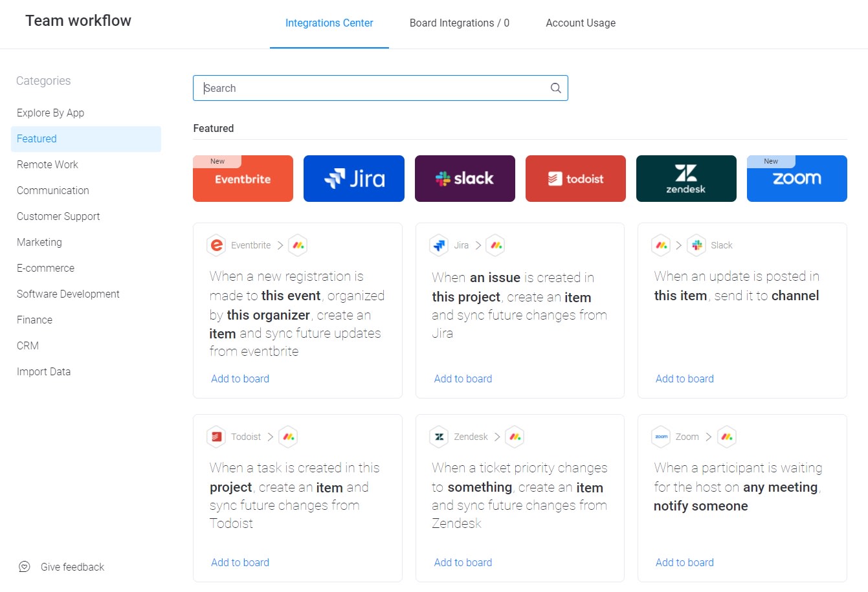
Task: Focus the Search input field
Action: (381, 88)
